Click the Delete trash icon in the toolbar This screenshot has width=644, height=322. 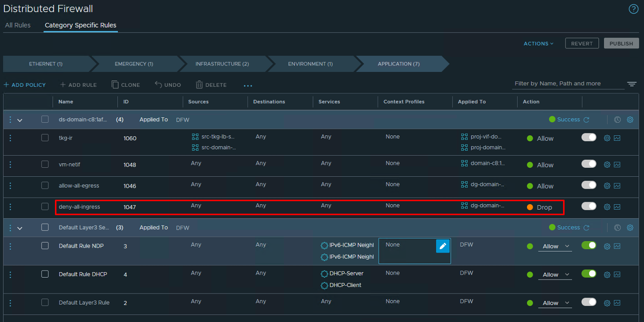pos(211,84)
